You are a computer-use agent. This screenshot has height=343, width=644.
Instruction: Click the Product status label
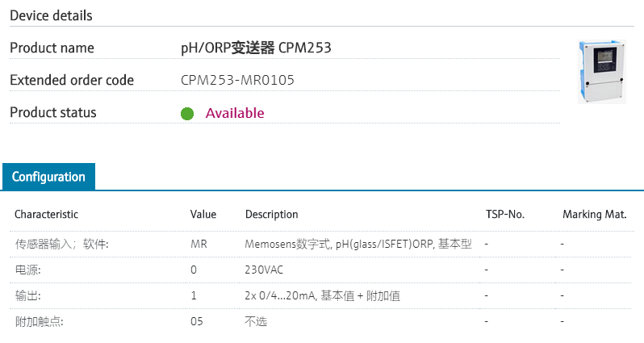pos(53,113)
